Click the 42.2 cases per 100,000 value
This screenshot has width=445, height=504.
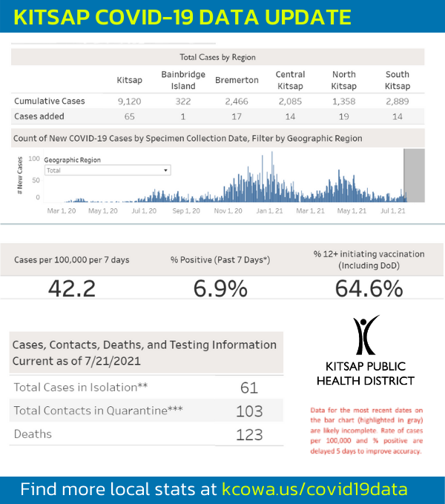(71, 288)
